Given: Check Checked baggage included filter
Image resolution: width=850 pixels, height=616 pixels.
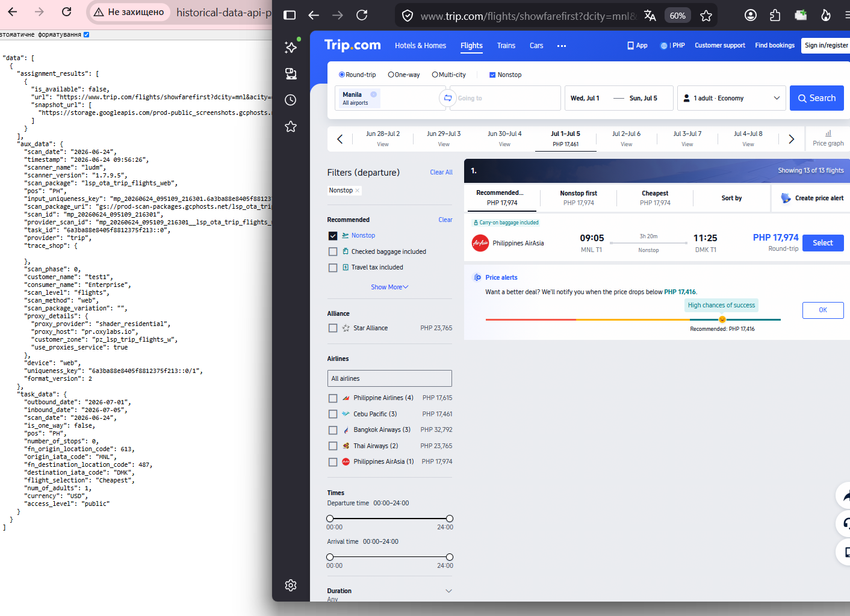Looking at the screenshot, I should point(333,251).
